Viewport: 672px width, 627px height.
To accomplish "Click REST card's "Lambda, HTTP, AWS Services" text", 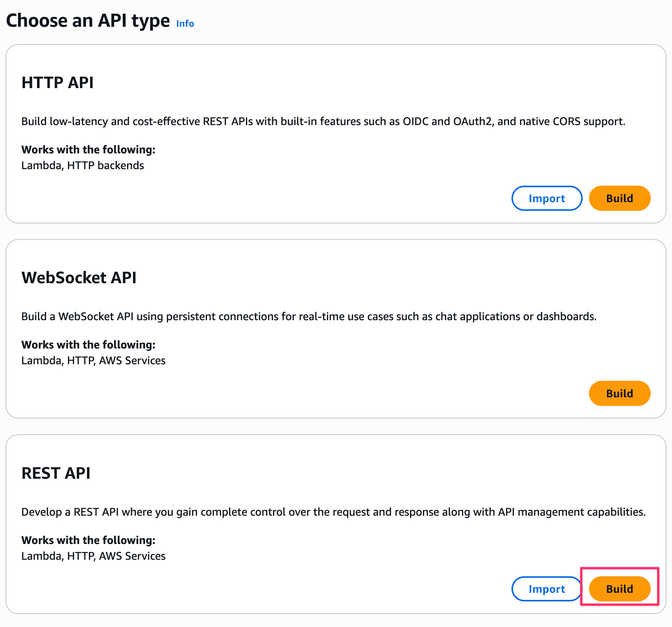I will (93, 556).
